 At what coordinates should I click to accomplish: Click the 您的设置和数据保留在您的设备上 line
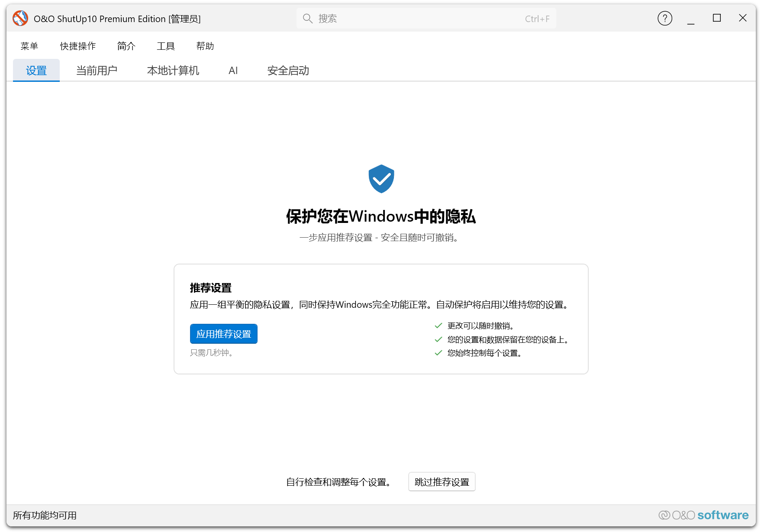tap(508, 339)
